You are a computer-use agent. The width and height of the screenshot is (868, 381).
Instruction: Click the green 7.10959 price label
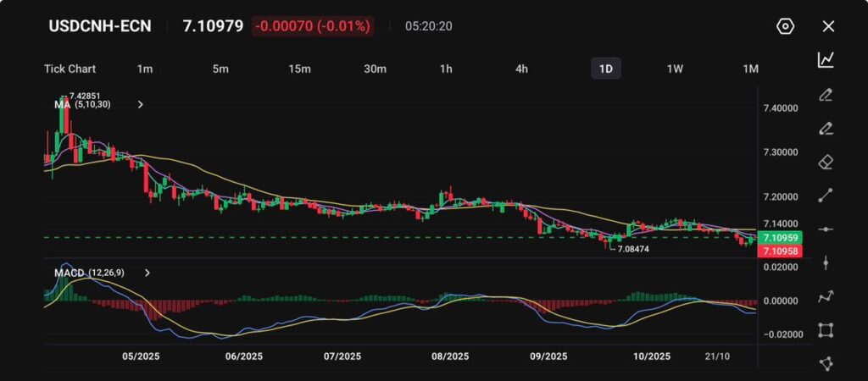pos(777,238)
